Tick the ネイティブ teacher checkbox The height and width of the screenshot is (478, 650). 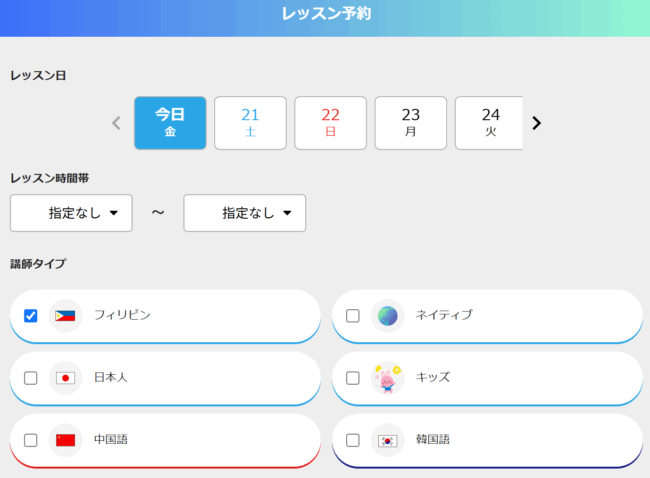click(x=353, y=316)
